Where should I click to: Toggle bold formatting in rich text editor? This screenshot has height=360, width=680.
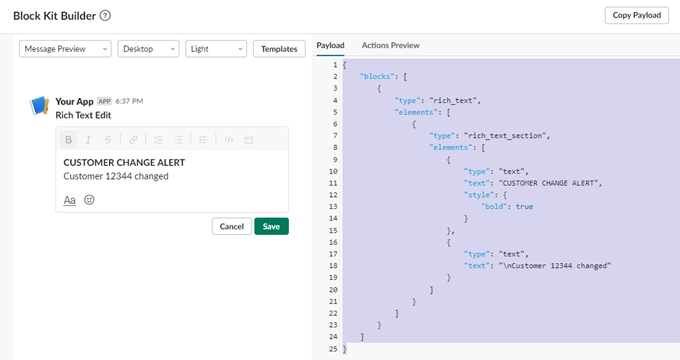click(x=68, y=140)
